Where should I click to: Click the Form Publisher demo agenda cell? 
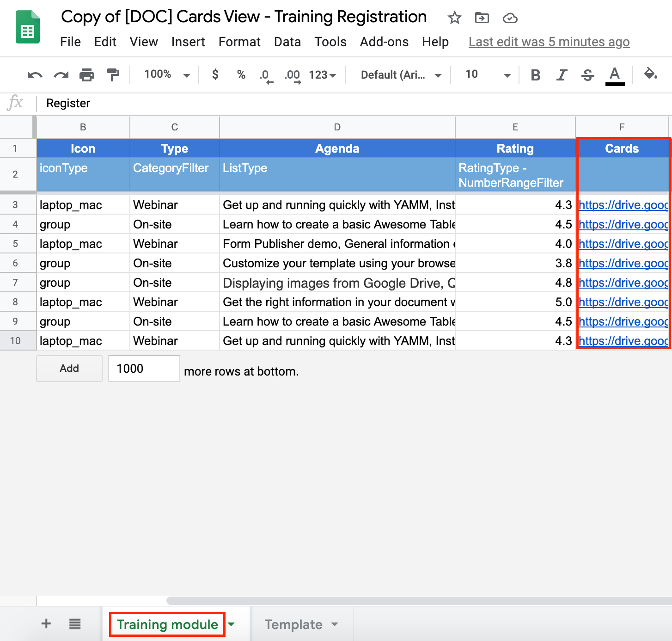tap(337, 244)
